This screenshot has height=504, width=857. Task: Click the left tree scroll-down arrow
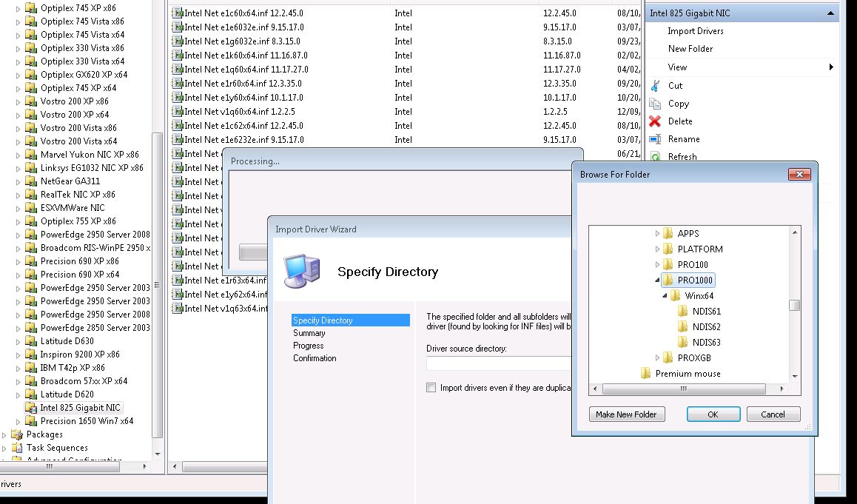click(158, 454)
